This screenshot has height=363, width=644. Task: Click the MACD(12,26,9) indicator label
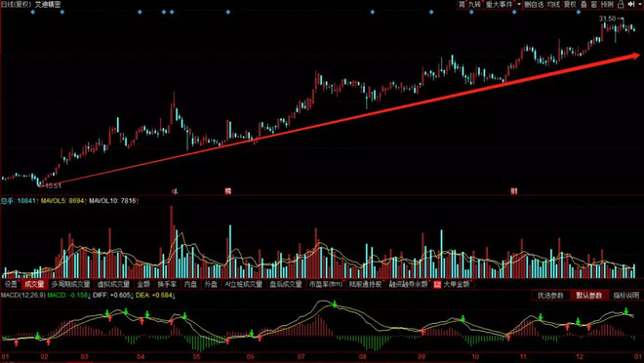tap(23, 295)
